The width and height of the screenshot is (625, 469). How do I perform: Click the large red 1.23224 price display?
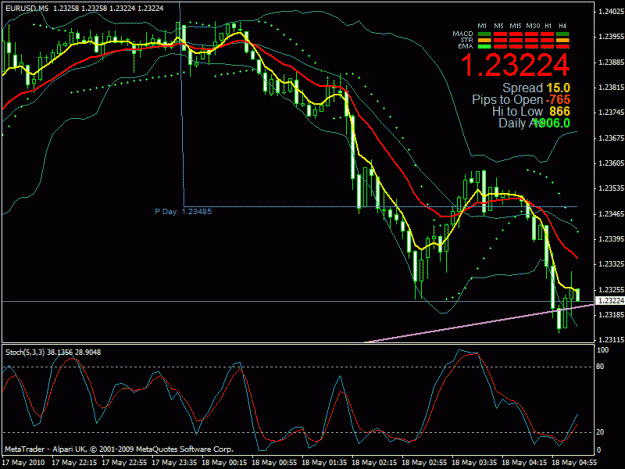(515, 65)
